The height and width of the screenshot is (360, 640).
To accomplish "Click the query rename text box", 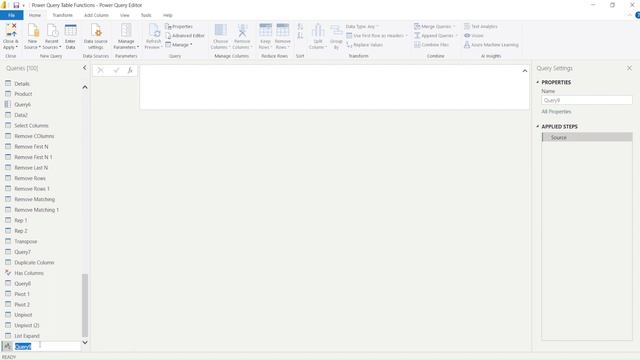I will pos(47,346).
